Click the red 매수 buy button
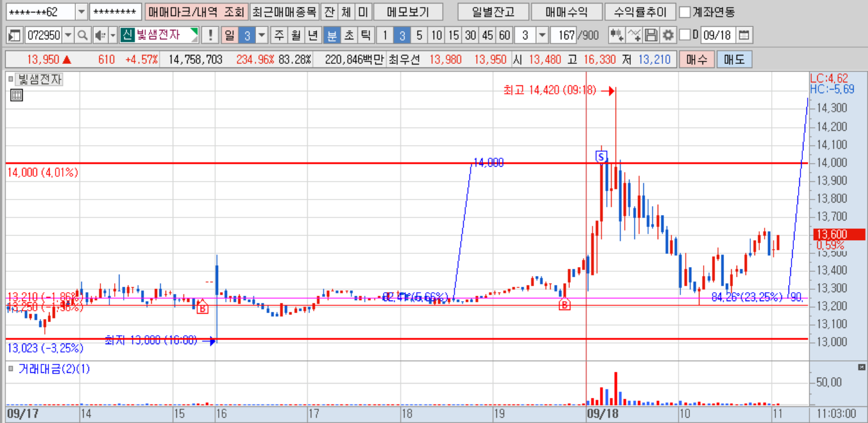This screenshot has height=423, width=868. pyautogui.click(x=697, y=60)
